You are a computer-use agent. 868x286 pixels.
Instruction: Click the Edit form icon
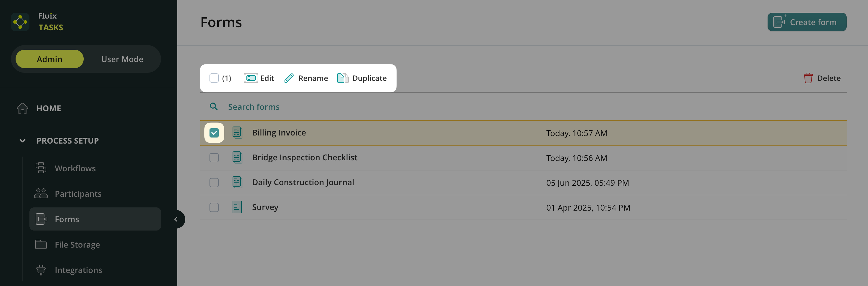pyautogui.click(x=251, y=78)
